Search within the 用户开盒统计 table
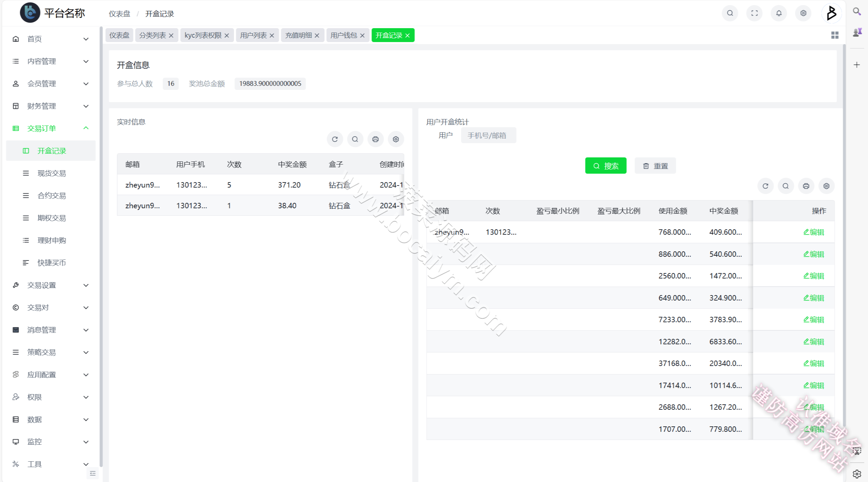The width and height of the screenshot is (868, 482). [x=786, y=186]
